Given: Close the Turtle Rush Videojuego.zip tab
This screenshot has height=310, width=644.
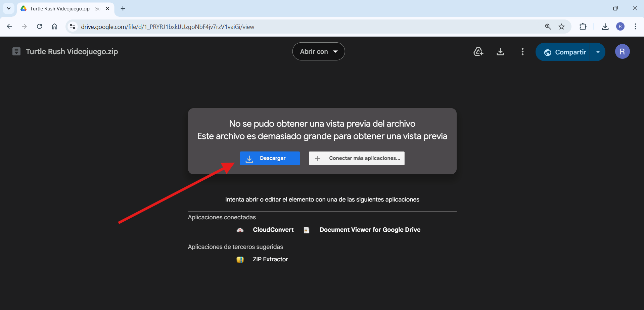Looking at the screenshot, I should pyautogui.click(x=107, y=8).
